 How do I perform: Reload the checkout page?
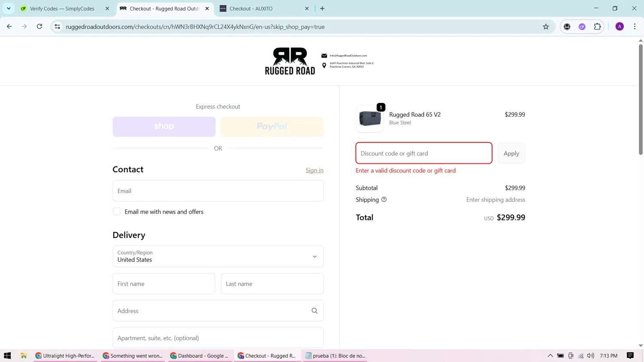(x=39, y=27)
